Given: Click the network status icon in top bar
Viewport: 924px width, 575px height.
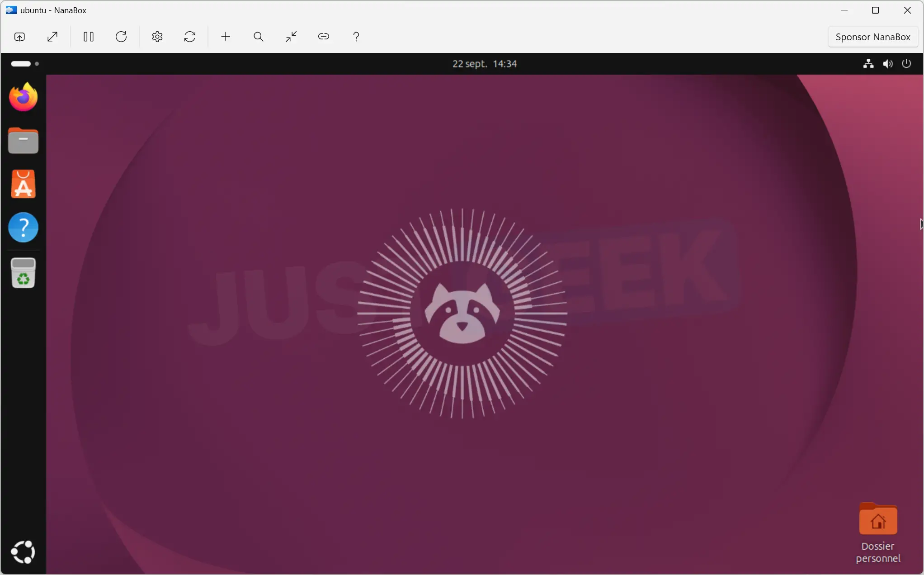Looking at the screenshot, I should (x=868, y=64).
